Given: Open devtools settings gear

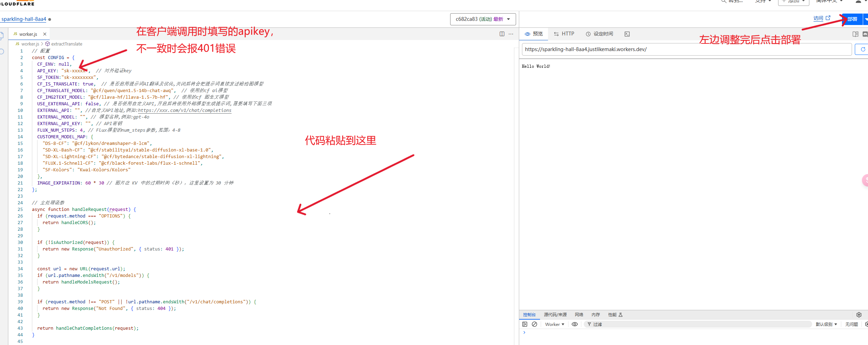Looking at the screenshot, I should pyautogui.click(x=859, y=315).
